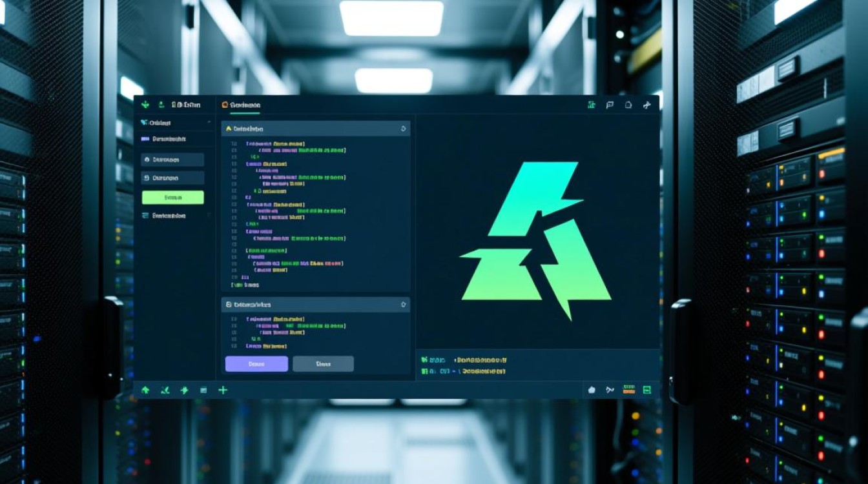Click the orange bars icon in bottom-right status bar
868x484 pixels.
628,390
